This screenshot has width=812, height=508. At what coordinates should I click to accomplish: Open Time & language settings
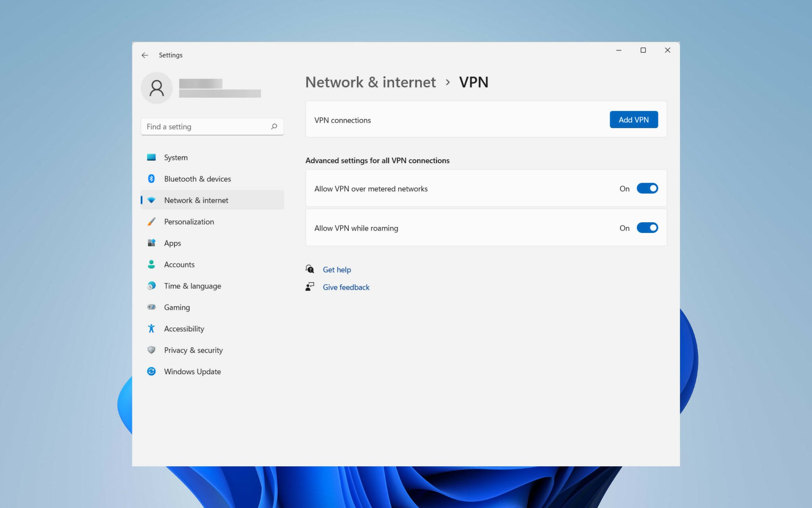click(x=212, y=286)
